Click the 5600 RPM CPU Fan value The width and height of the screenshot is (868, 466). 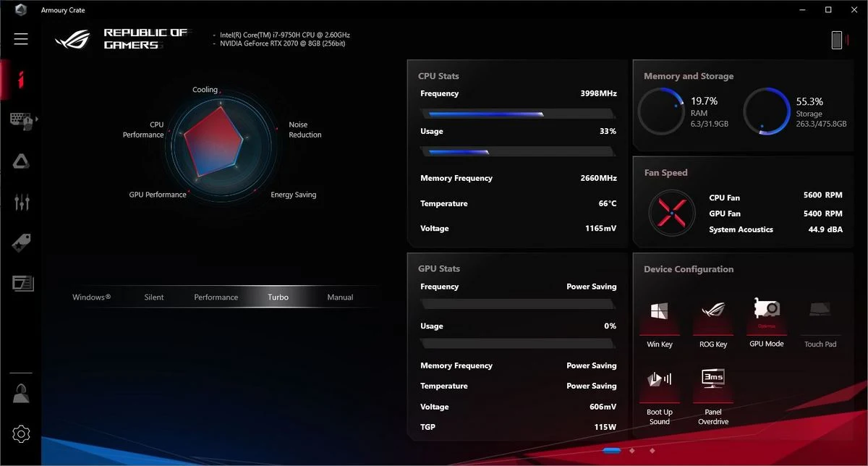(x=823, y=195)
